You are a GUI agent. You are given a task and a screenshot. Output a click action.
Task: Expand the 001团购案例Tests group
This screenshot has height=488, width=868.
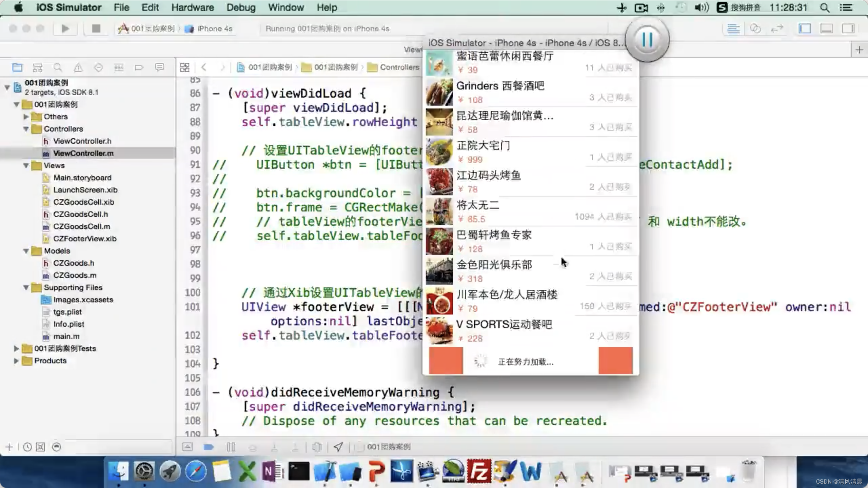point(16,348)
